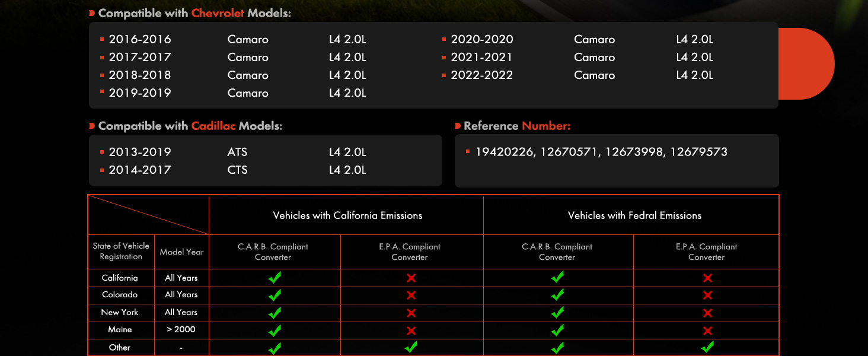Click "C.A.R.B. Compliant Converter" under California Emissions
Image resolution: width=868 pixels, height=356 pixels.
click(273, 252)
